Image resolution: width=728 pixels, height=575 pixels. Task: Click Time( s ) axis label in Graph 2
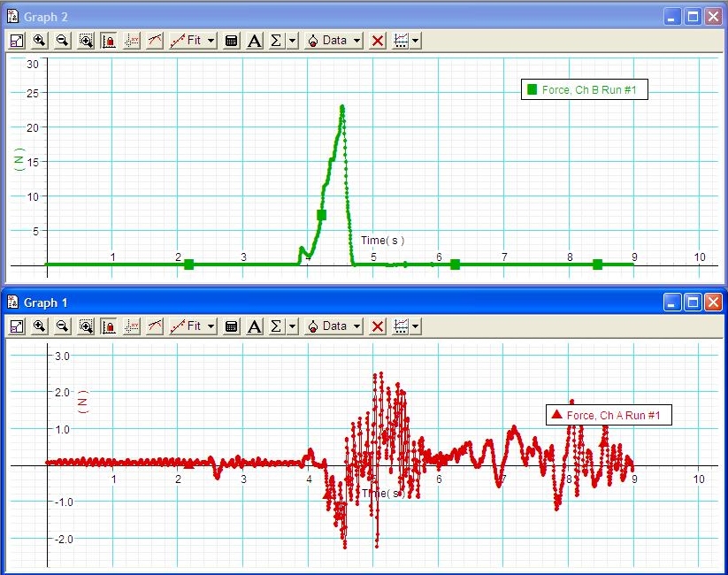click(382, 241)
